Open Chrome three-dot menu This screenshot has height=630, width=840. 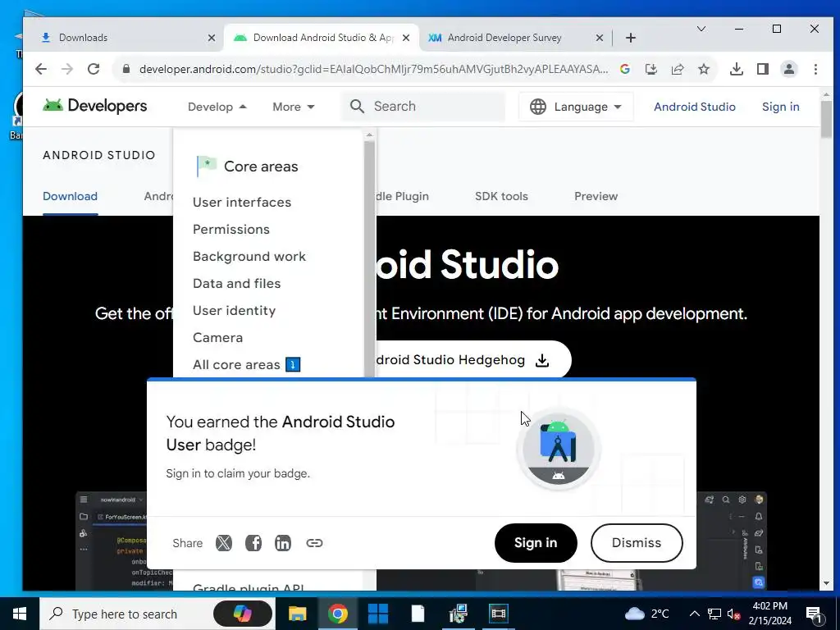click(815, 69)
